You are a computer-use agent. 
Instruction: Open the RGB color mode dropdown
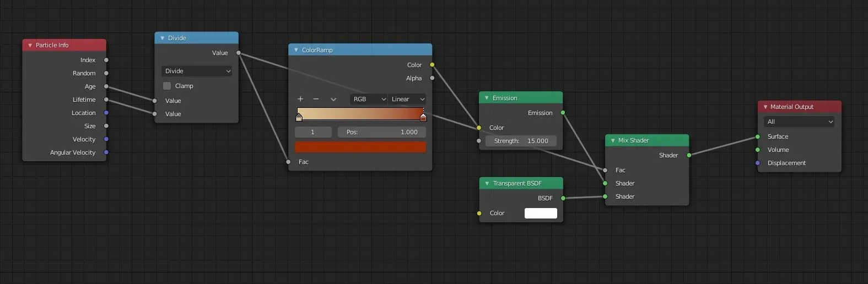click(x=368, y=99)
